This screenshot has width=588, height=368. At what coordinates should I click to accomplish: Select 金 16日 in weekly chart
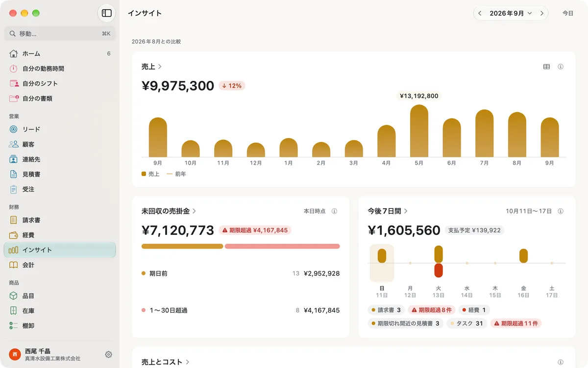[523, 271]
